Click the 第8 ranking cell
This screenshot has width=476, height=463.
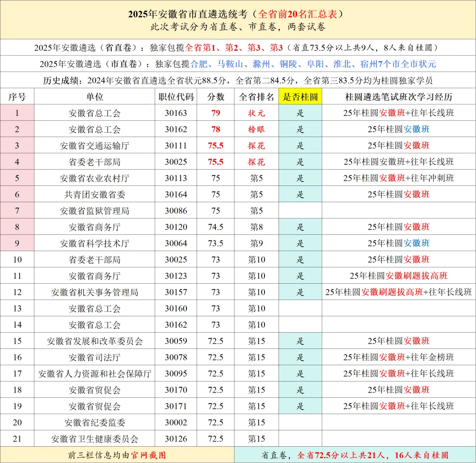257,227
